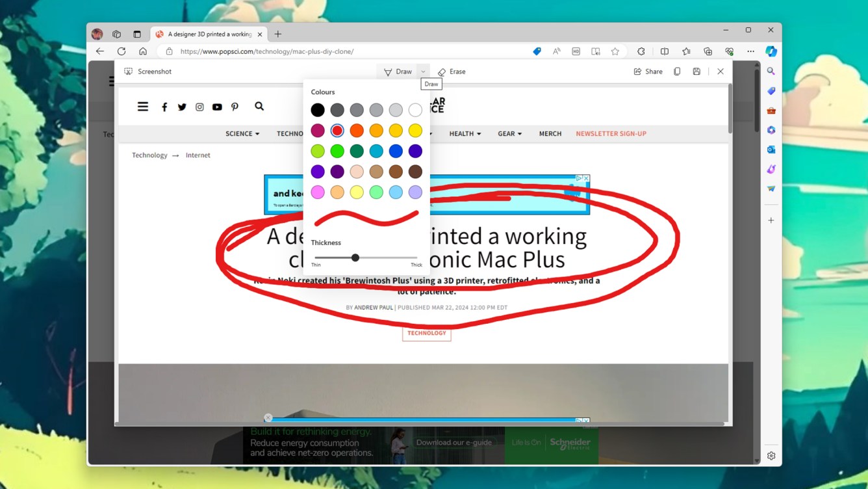Image resolution: width=868 pixels, height=489 pixels.
Task: Open the Copilot sidebar icon
Action: point(771,51)
